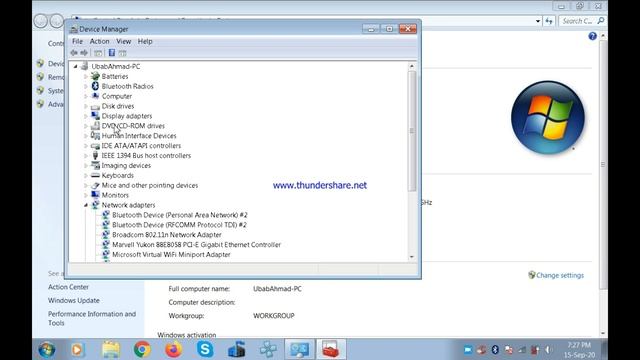Screen dimensions: 640x360
Task: Click the Imaging devices icon
Action: (95, 165)
